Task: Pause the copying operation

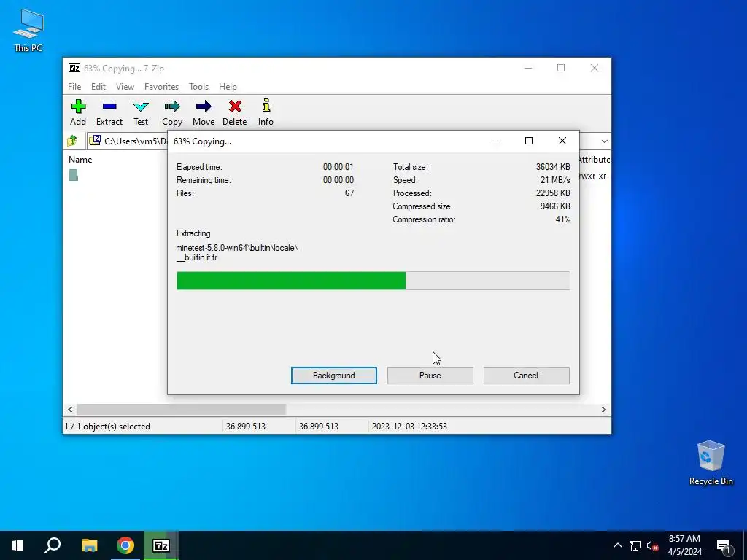Action: click(430, 376)
